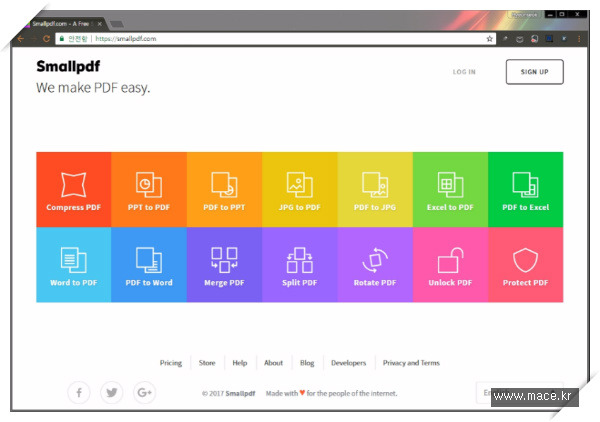
Task: Open the Pricing footer link
Action: (171, 363)
